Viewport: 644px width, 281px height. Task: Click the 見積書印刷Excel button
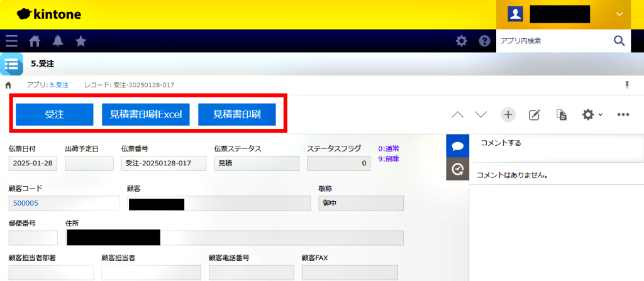pos(146,114)
